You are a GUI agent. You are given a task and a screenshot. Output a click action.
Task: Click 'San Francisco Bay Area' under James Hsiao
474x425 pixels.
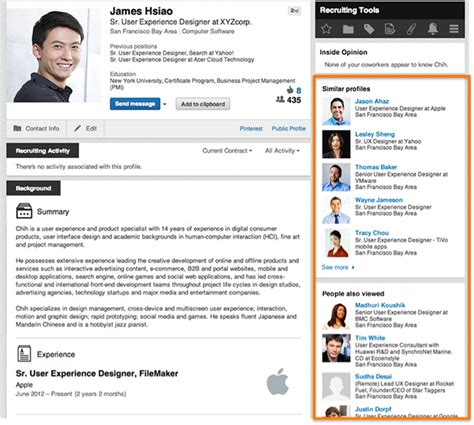pos(144,31)
